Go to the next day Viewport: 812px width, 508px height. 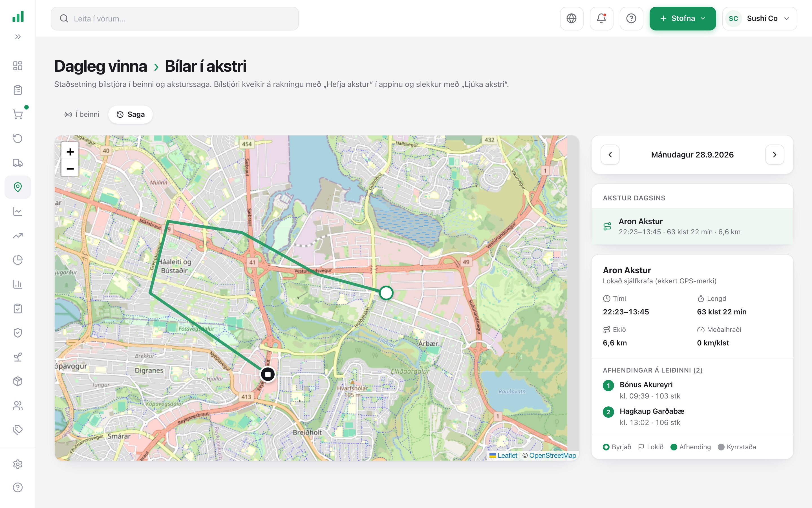click(x=775, y=155)
